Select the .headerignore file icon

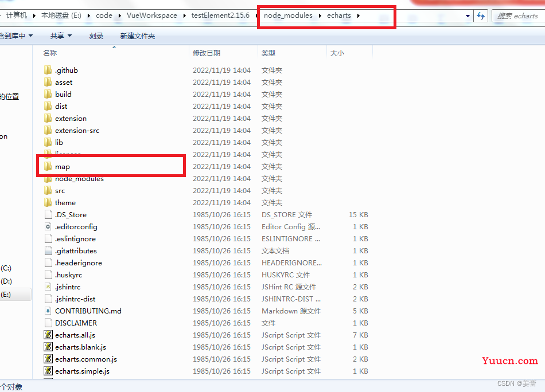48,263
